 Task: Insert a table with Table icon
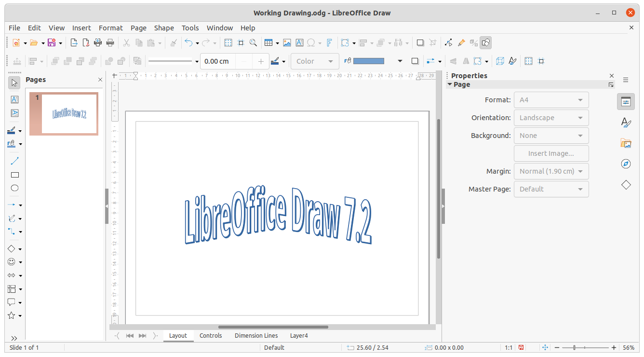[268, 43]
